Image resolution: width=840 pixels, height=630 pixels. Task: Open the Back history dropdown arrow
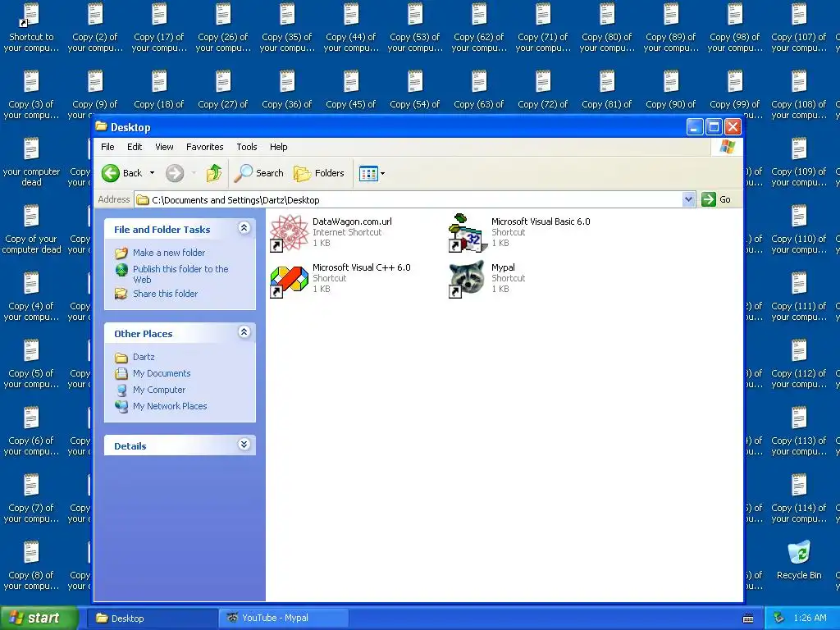tap(152, 173)
